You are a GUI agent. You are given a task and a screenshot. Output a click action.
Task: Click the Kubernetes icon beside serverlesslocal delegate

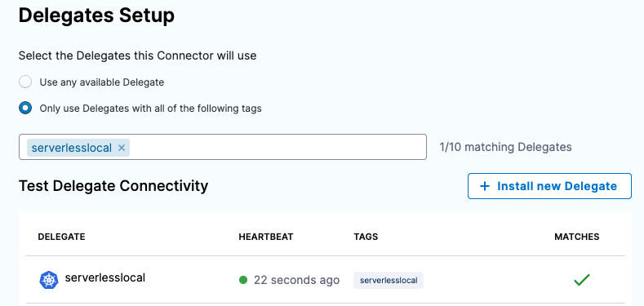point(49,280)
